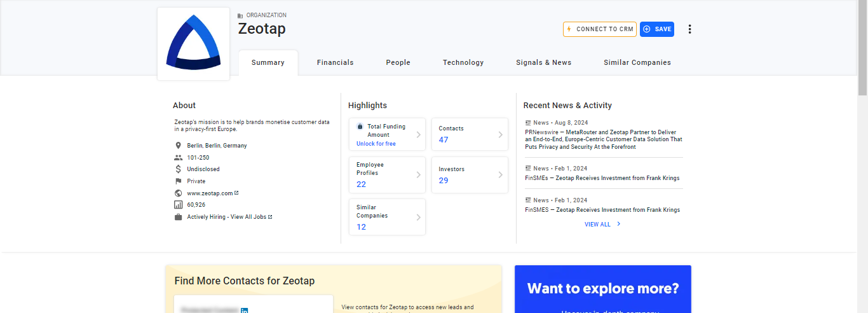Click the location pin icon beside Berlin
The height and width of the screenshot is (313, 868).
click(x=179, y=146)
